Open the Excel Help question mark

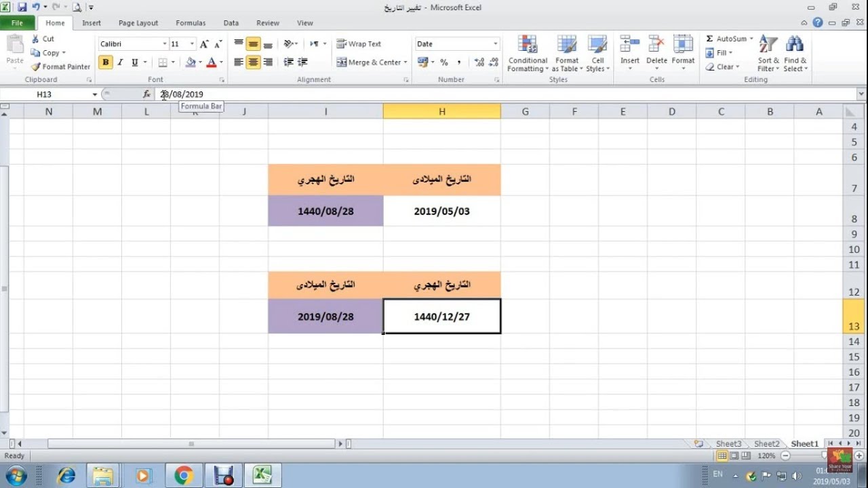[818, 22]
